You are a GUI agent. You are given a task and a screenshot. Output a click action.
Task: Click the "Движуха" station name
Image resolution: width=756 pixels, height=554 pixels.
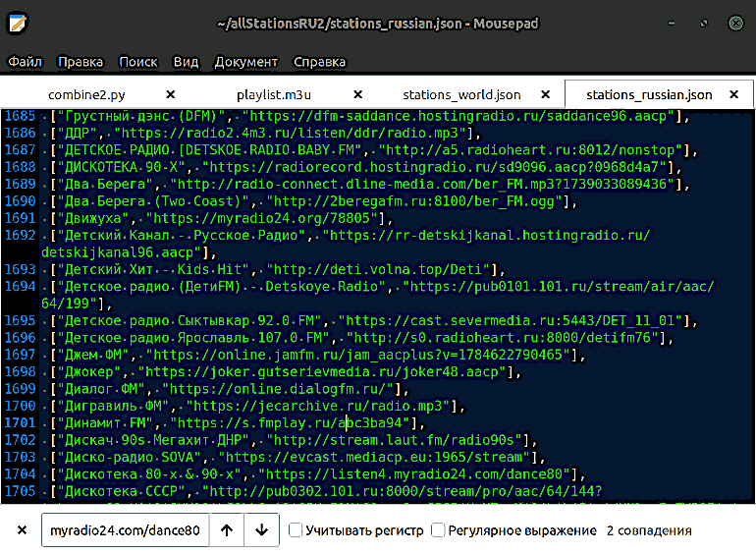(x=93, y=218)
